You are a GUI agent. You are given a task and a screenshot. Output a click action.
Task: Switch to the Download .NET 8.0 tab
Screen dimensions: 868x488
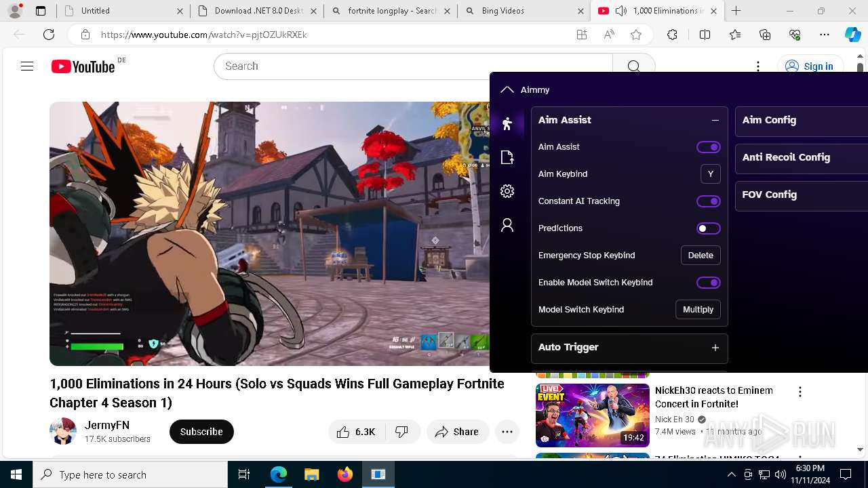point(256,11)
